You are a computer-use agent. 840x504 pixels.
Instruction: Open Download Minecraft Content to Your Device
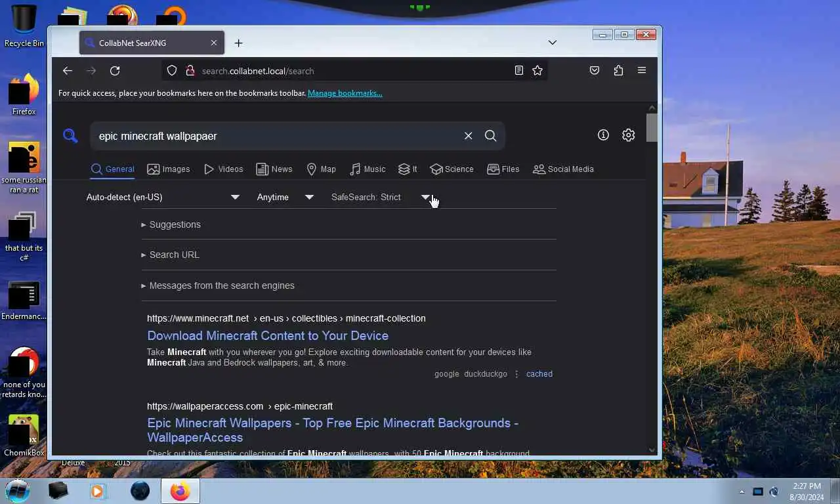[x=268, y=335]
